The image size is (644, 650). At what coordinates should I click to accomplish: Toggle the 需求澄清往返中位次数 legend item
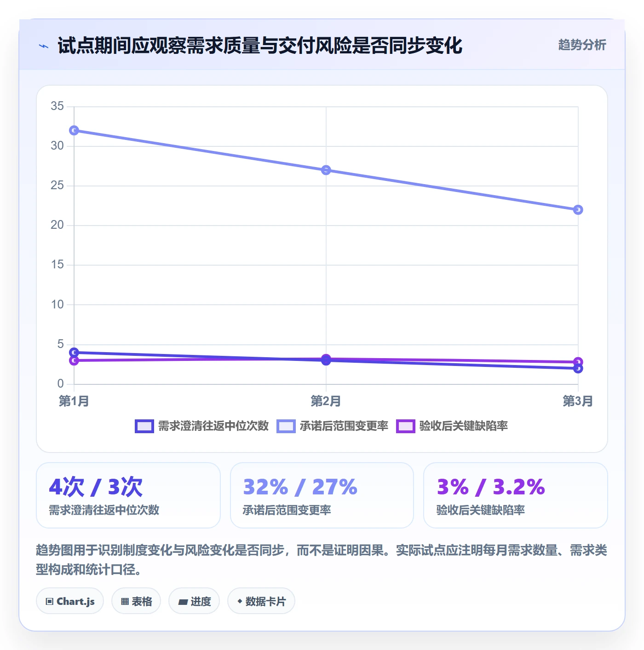tap(201, 426)
